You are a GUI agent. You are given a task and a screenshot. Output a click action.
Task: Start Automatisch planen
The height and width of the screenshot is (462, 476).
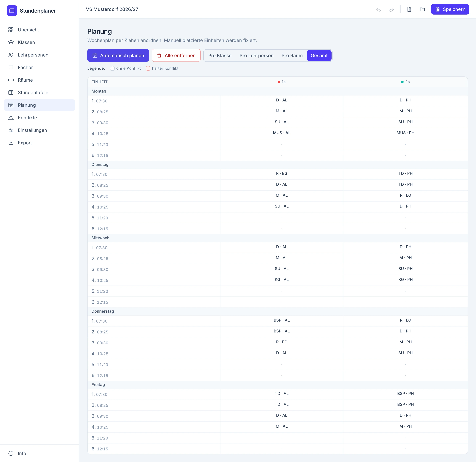click(x=118, y=56)
